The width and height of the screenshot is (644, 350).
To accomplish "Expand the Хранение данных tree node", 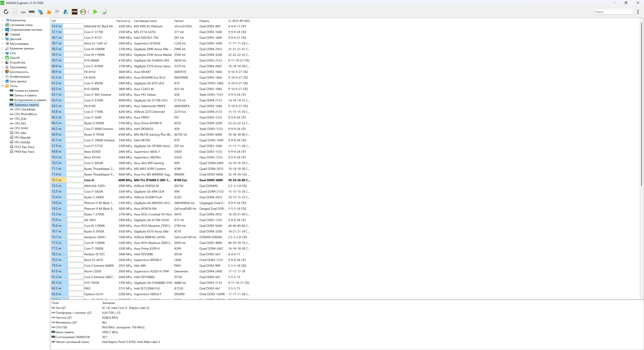I will 3,48.
